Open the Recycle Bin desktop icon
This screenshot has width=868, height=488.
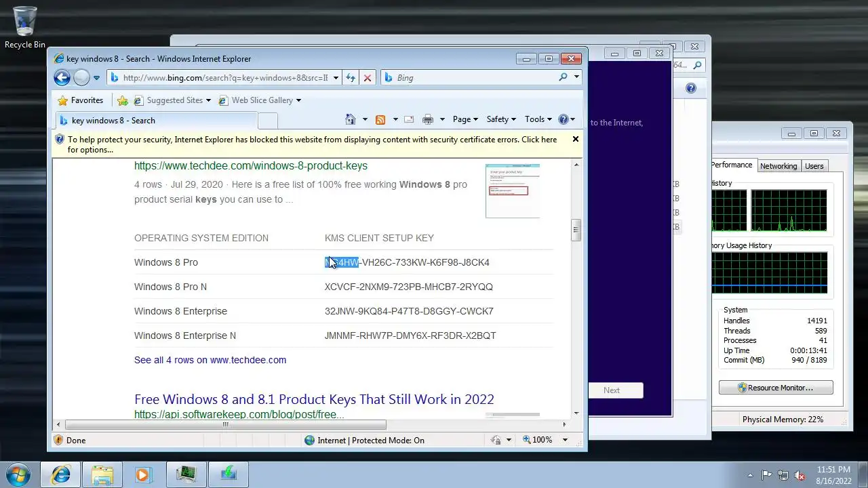pyautogui.click(x=25, y=28)
